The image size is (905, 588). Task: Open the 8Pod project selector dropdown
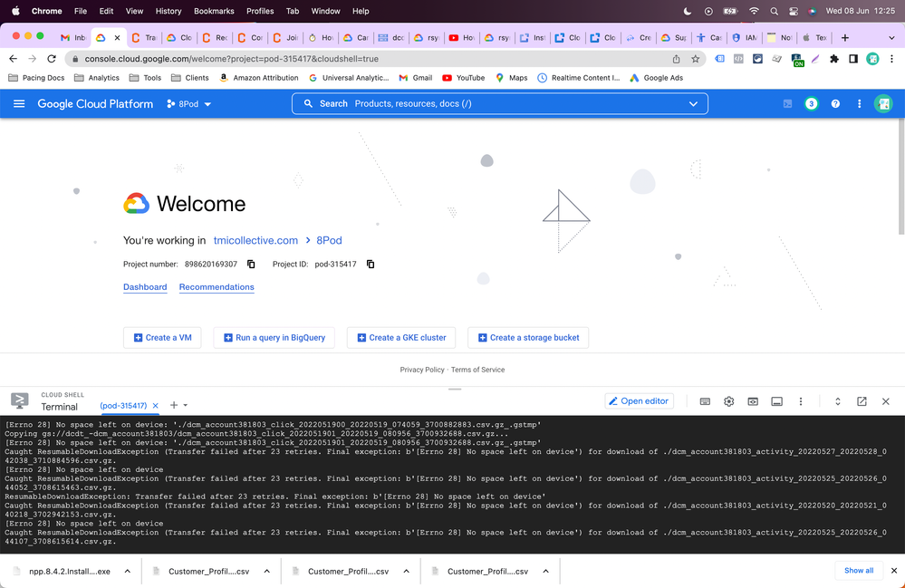click(x=188, y=104)
